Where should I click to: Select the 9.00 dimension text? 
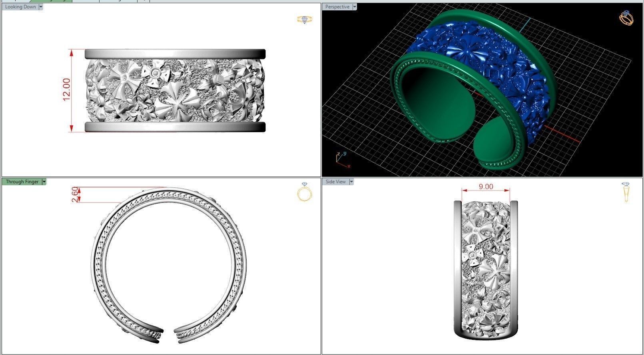(x=486, y=186)
